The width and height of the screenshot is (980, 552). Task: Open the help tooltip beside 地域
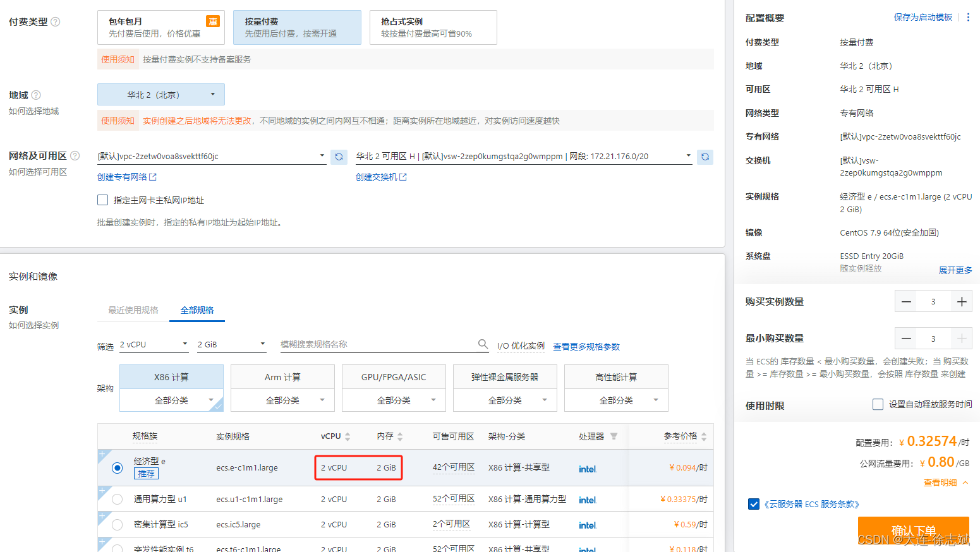[x=37, y=95]
